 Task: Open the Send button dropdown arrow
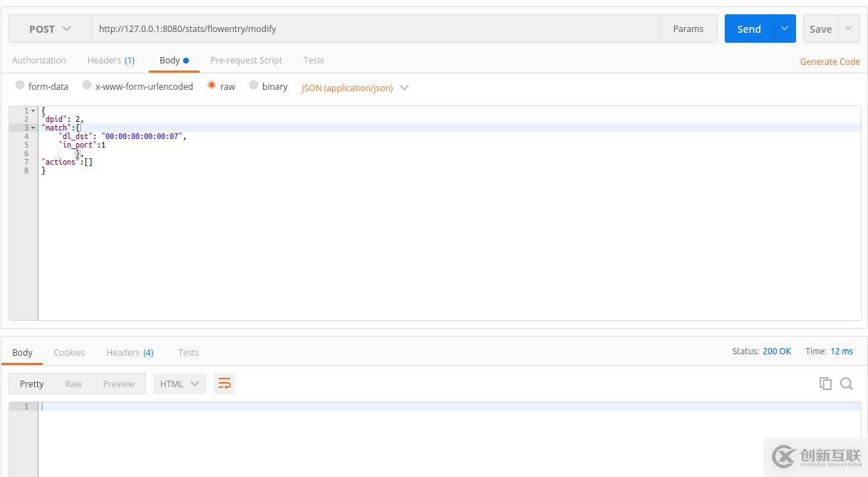[785, 29]
